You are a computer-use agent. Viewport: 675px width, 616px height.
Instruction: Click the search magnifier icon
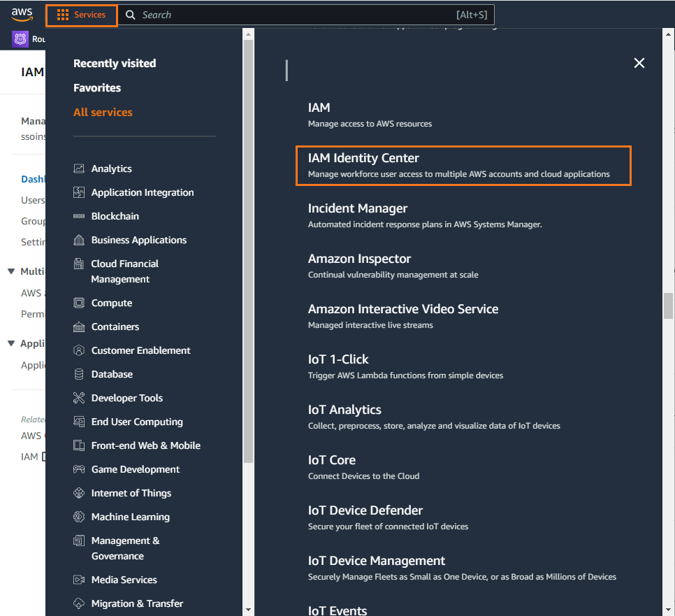pyautogui.click(x=130, y=15)
